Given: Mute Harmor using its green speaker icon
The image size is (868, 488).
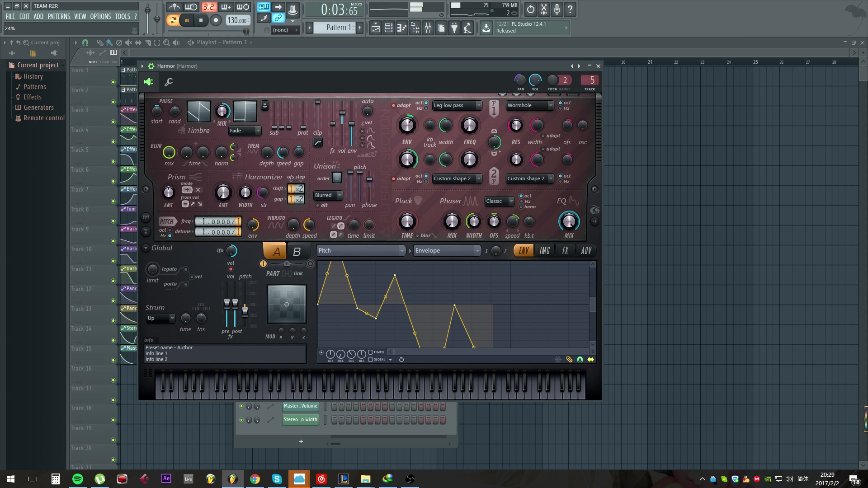Looking at the screenshot, I should pos(149,82).
